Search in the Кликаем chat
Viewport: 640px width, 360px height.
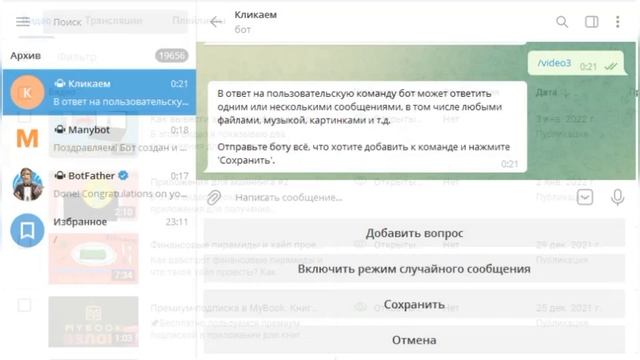click(562, 22)
